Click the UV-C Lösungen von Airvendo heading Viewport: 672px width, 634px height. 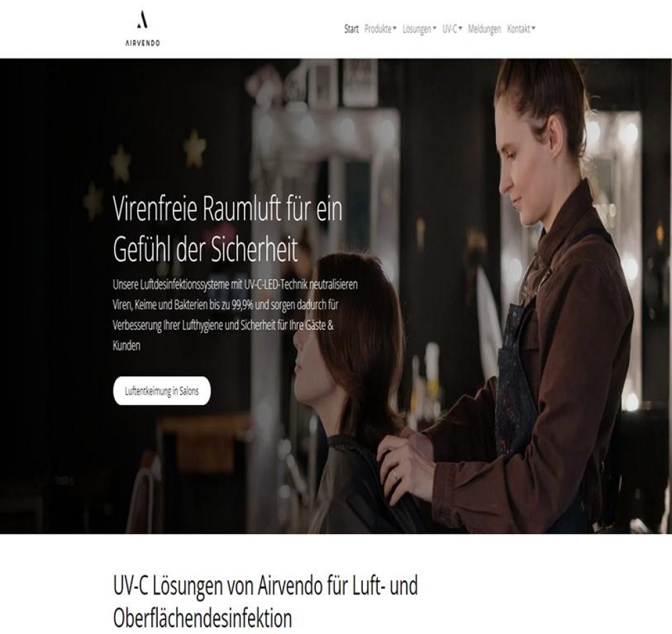(265, 602)
